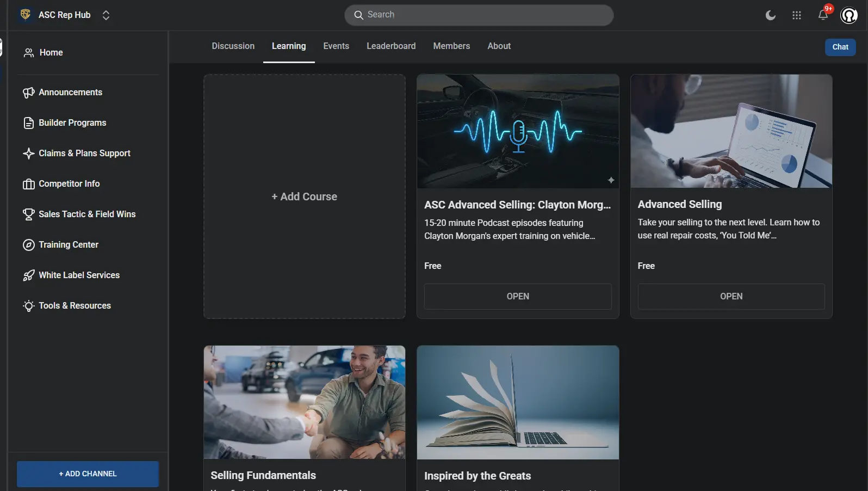Open notifications bell
Viewport: 868px width, 491px height.
pos(823,15)
